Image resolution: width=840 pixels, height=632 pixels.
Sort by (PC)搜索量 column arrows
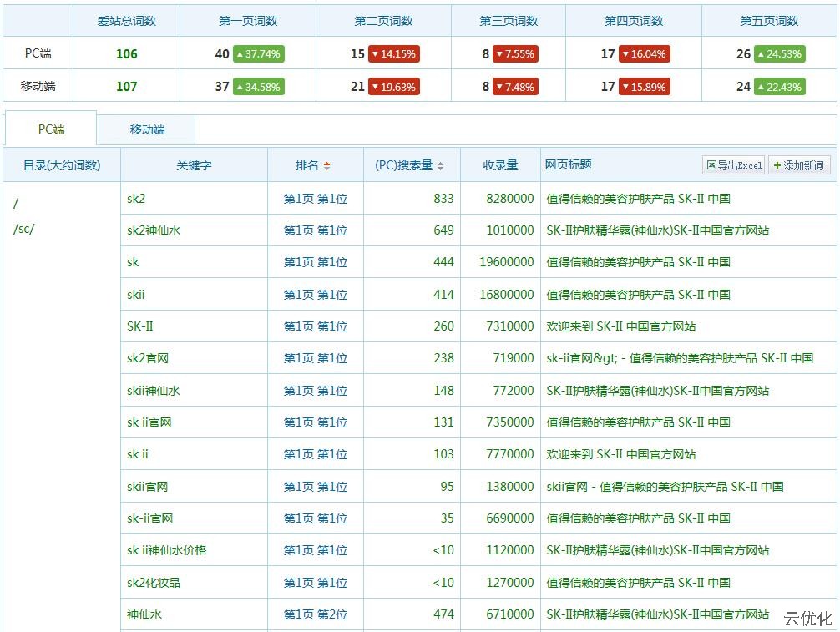440,165
